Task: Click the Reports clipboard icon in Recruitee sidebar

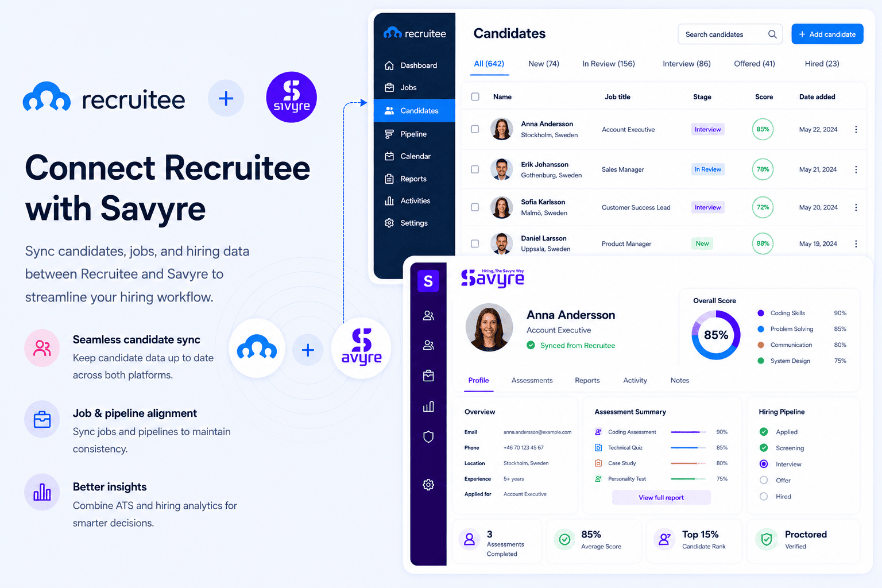Action: pos(389,179)
